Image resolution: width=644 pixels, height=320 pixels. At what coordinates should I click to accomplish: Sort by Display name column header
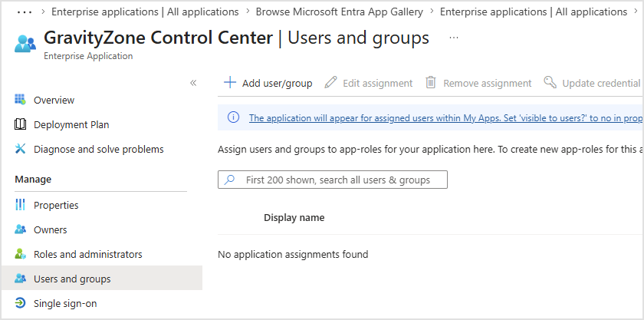click(294, 218)
